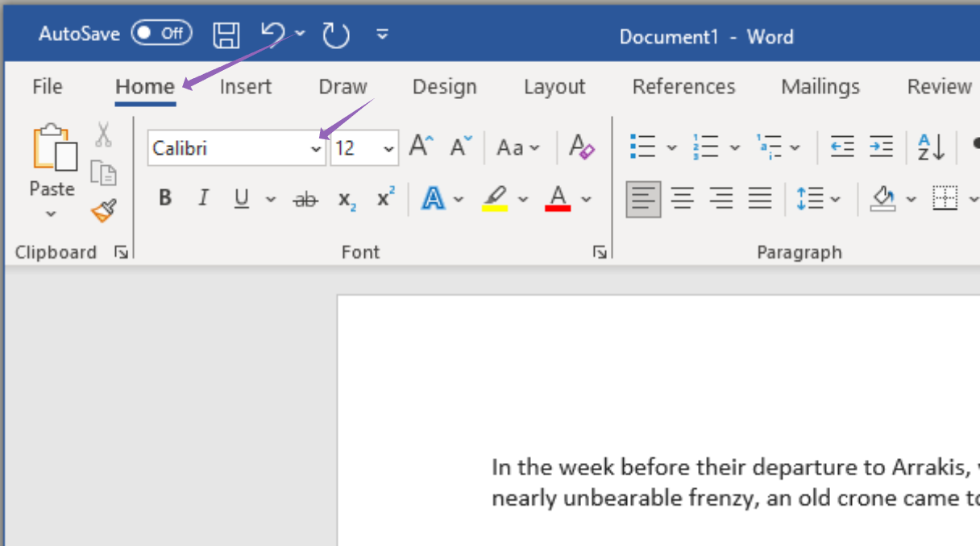This screenshot has height=546, width=980.
Task: Click the Save icon in title bar
Action: [x=226, y=35]
